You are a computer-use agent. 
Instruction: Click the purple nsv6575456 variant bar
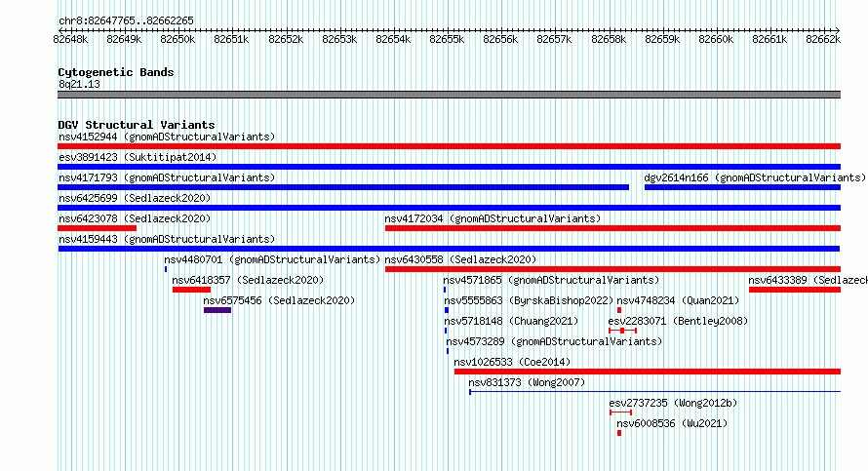(x=217, y=310)
